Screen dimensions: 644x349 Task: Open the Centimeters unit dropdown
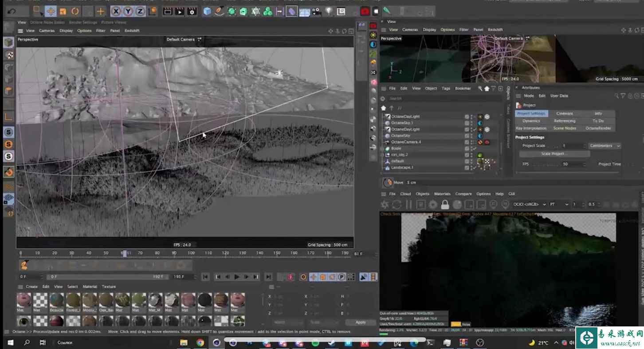click(605, 146)
